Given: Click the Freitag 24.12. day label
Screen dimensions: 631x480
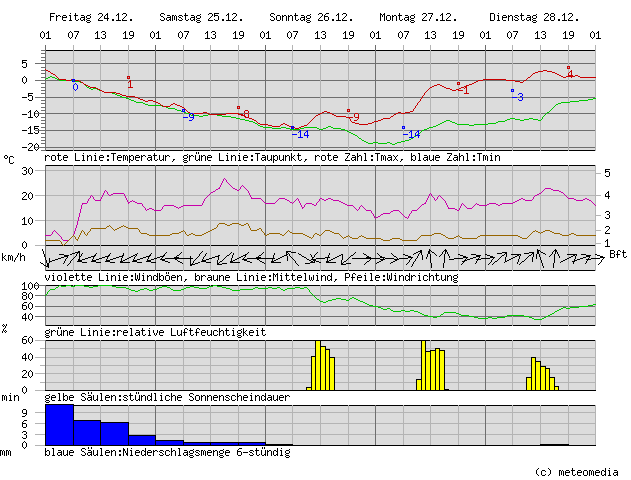Looking at the screenshot, I should tap(86, 18).
